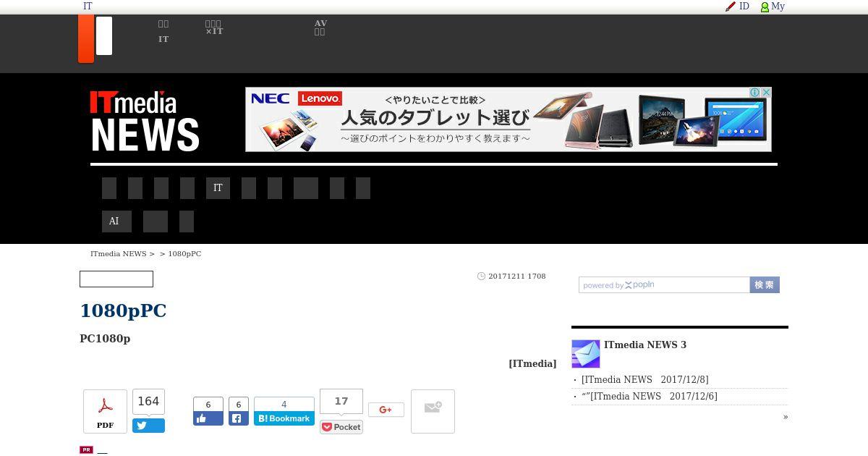The image size is (868, 456).
Task: Click the IT link at top-left corner
Action: click(x=88, y=7)
